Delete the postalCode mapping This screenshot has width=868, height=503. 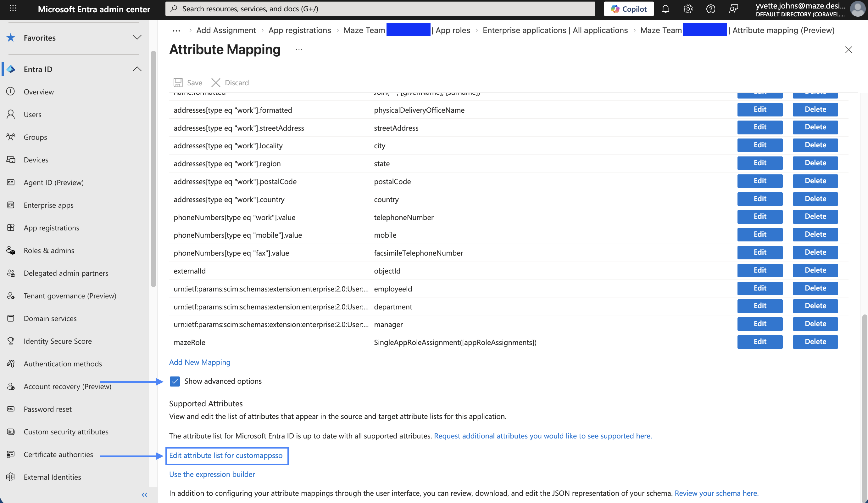(815, 181)
